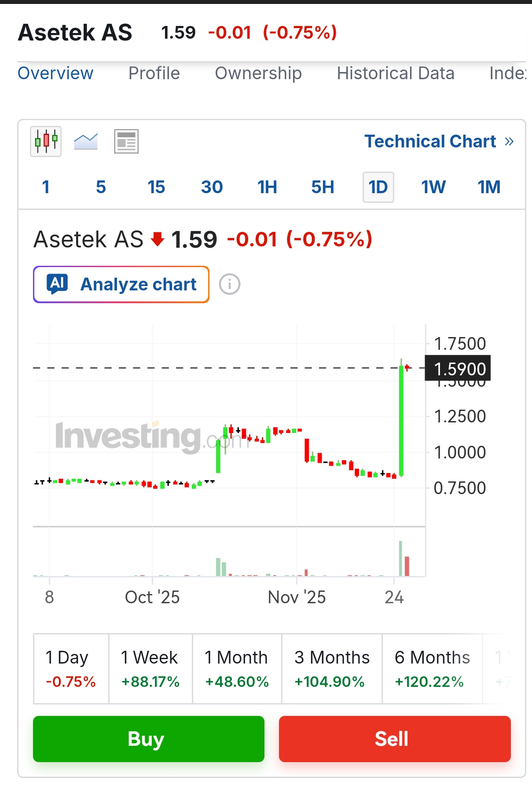
Task: Select the candlestick chart type icon
Action: click(46, 142)
